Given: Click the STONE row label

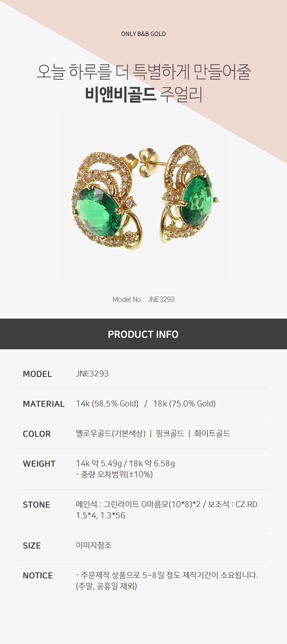Looking at the screenshot, I should tap(36, 505).
